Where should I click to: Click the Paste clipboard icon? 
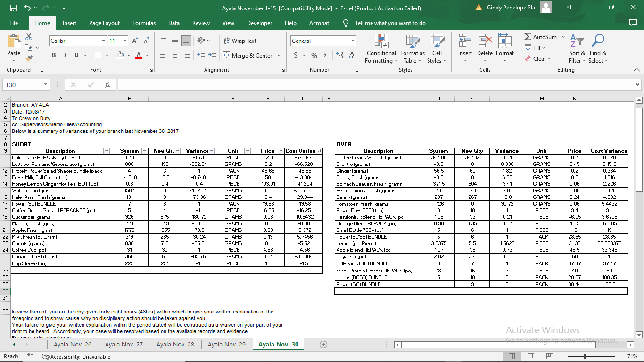pyautogui.click(x=14, y=41)
